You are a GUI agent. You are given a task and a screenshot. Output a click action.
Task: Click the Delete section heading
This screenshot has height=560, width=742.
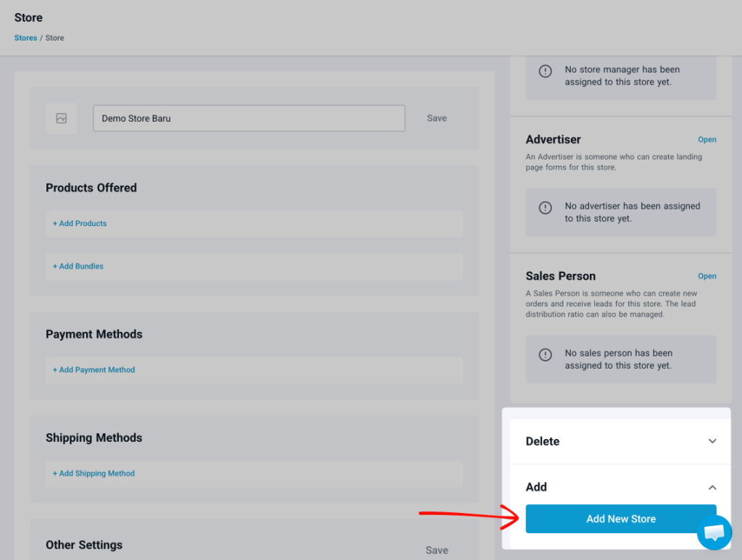tap(542, 441)
